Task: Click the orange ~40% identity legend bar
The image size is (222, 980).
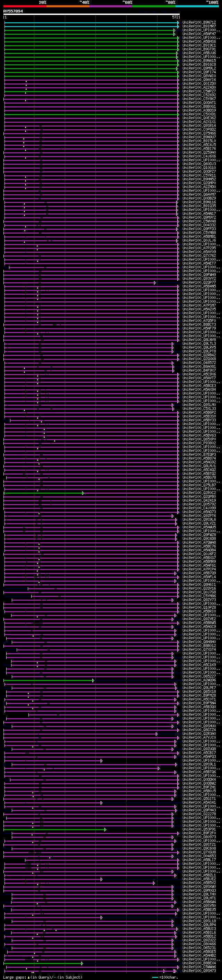Action: 68,6
